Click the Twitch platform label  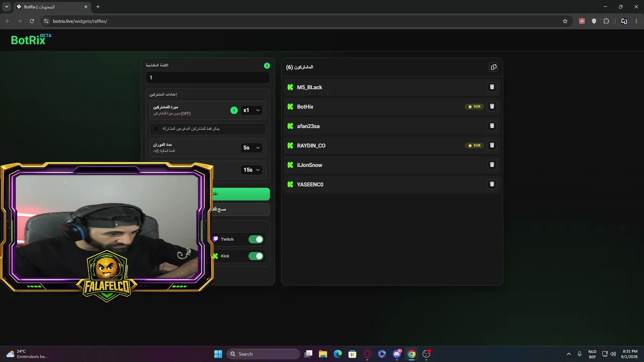tap(227, 239)
